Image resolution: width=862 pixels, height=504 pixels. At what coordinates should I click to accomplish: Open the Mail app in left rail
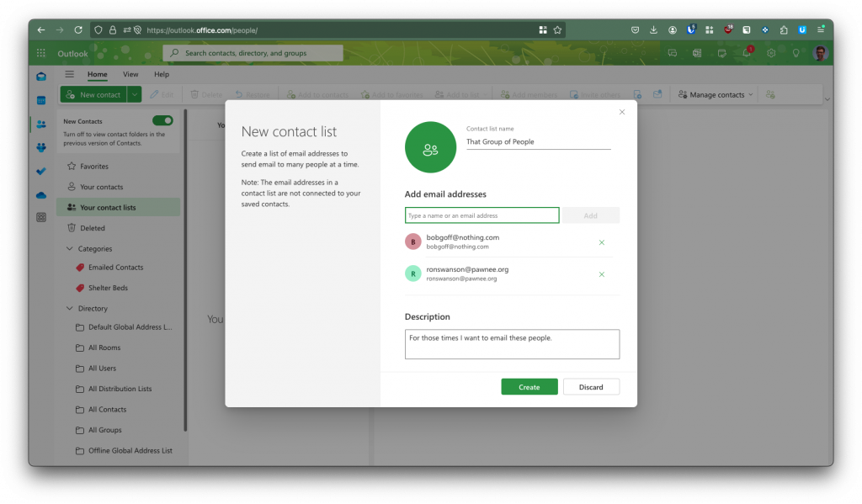pyautogui.click(x=41, y=77)
